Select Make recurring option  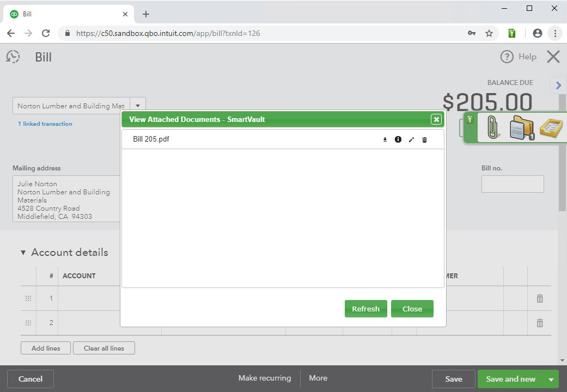[265, 378]
